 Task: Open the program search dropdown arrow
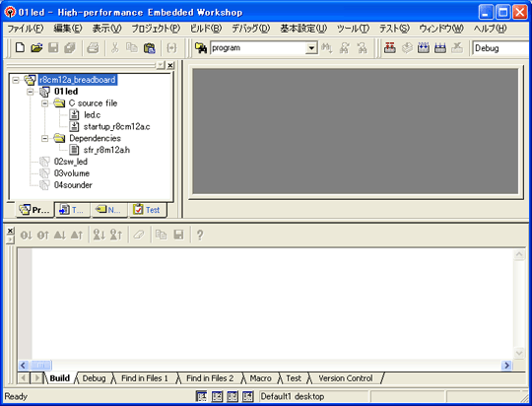click(x=311, y=48)
